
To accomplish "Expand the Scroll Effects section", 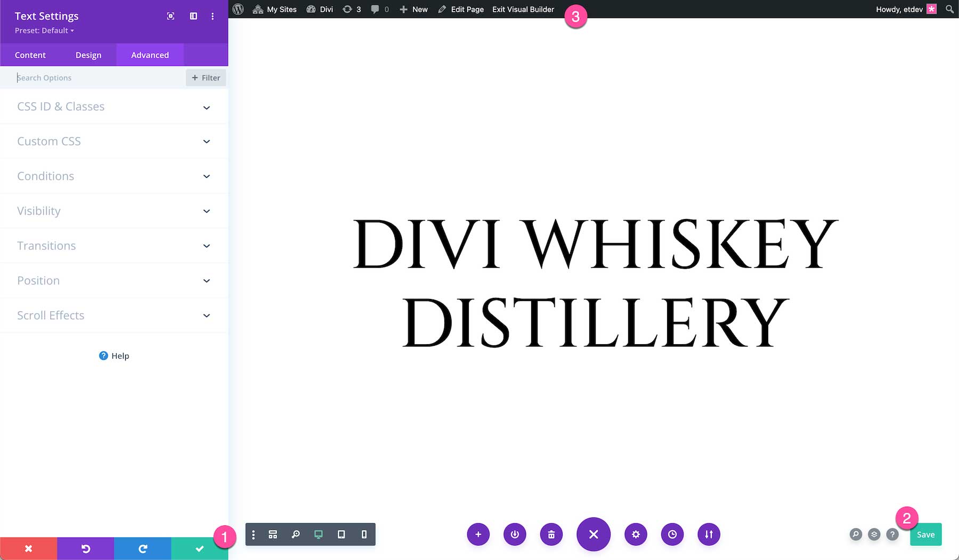I will 114,315.
